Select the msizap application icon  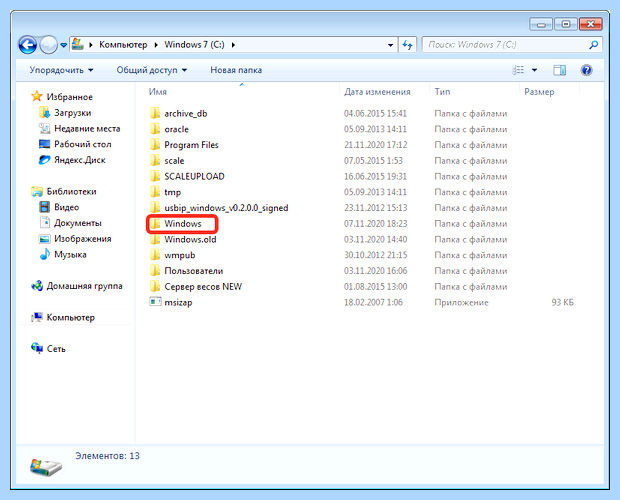155,302
